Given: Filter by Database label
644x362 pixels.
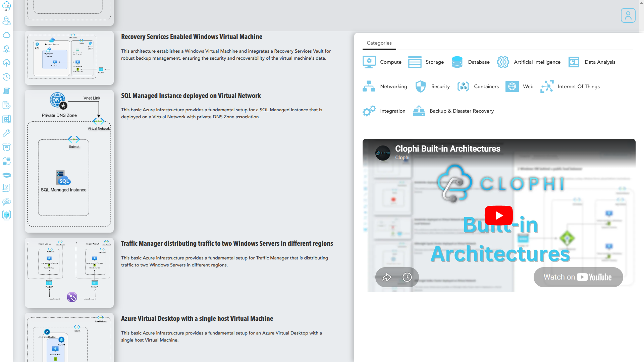Looking at the screenshot, I should (479, 62).
